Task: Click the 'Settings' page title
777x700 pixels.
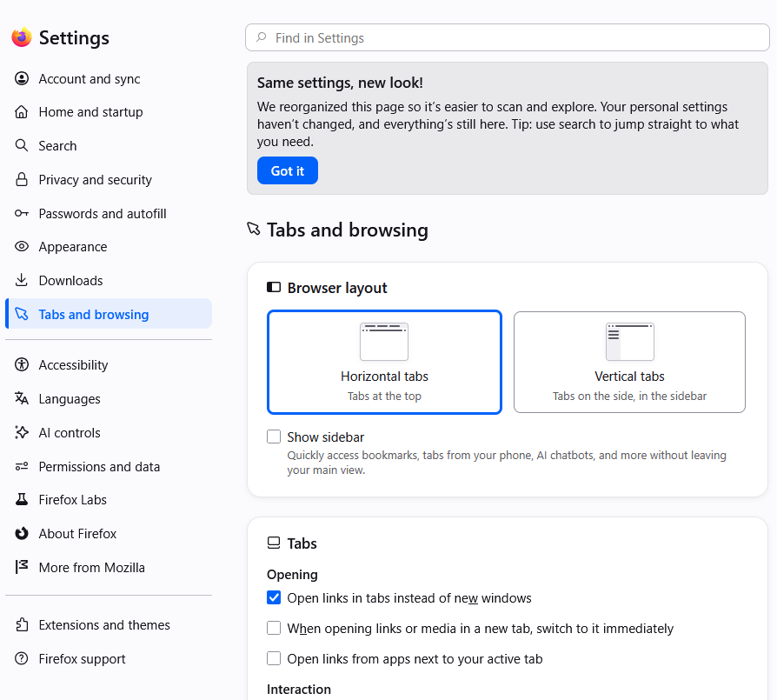Action: (x=74, y=37)
